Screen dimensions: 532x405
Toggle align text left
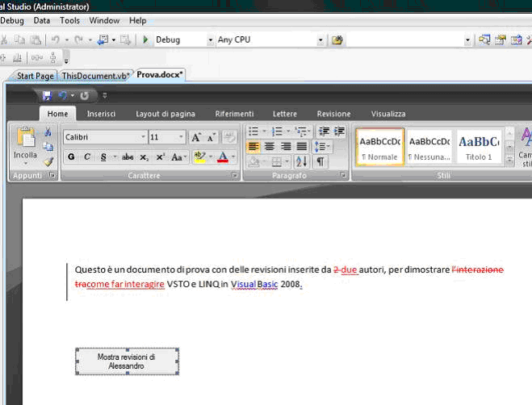[253, 147]
